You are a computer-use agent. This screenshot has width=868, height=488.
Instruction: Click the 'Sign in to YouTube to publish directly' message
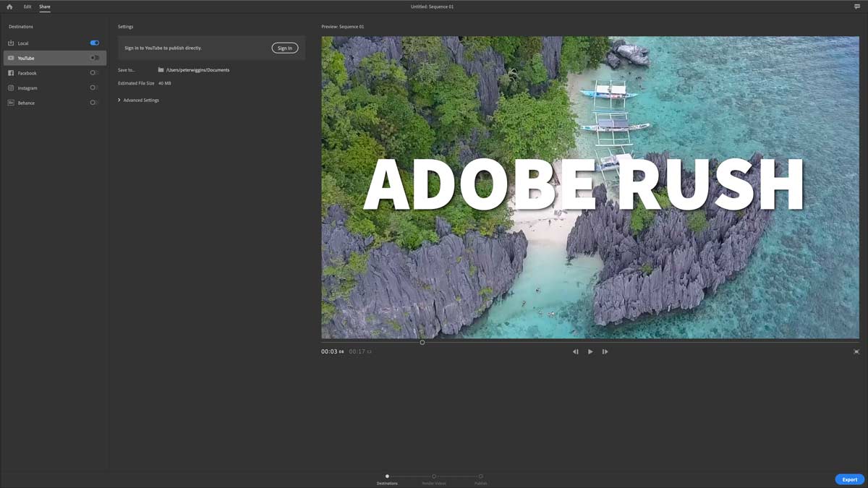(x=163, y=48)
